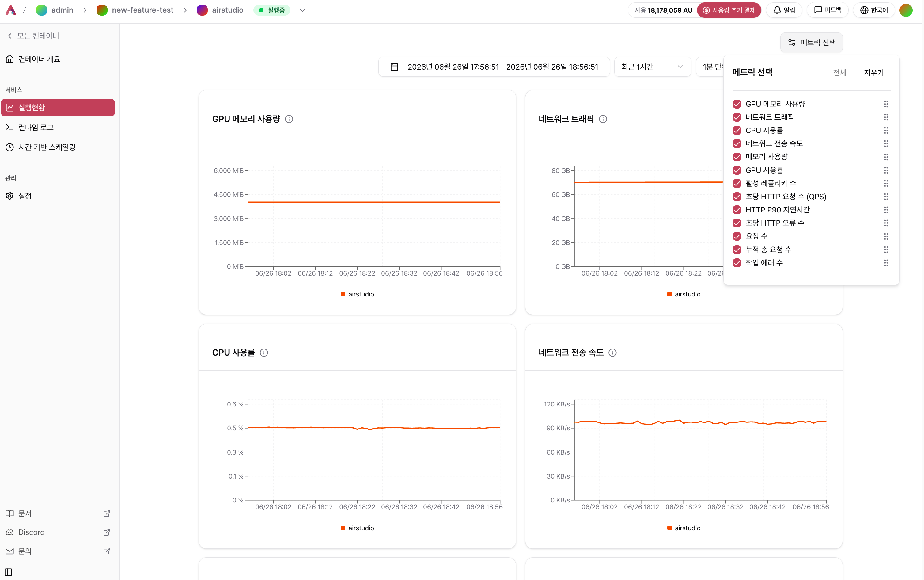Viewport: 924px width, 580px height.
Task: Grab the drag handle for 작업 에러 수
Action: click(x=886, y=263)
